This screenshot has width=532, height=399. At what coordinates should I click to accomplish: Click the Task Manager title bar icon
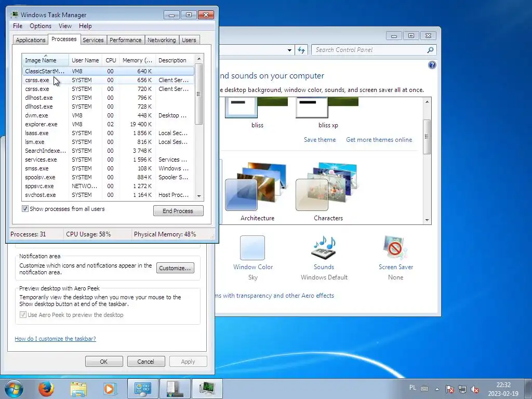click(14, 15)
